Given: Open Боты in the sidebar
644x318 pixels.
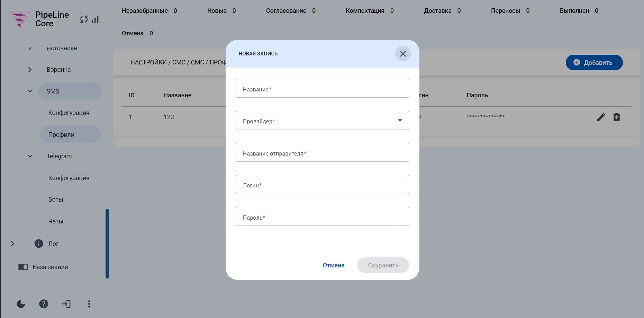Looking at the screenshot, I should (56, 200).
